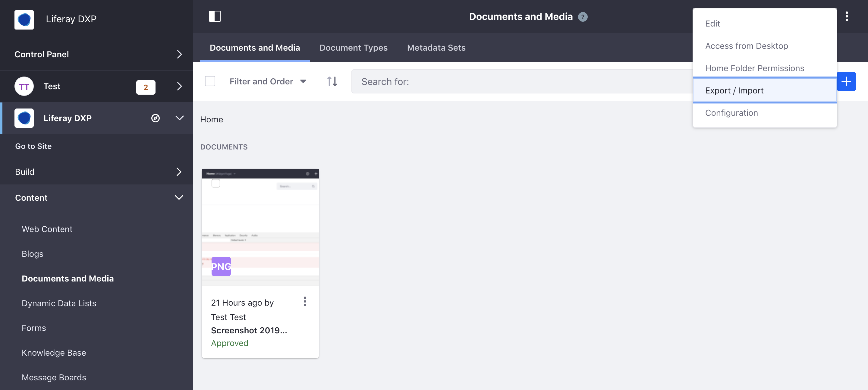Choose Configuration from the options menu

pyautogui.click(x=765, y=113)
